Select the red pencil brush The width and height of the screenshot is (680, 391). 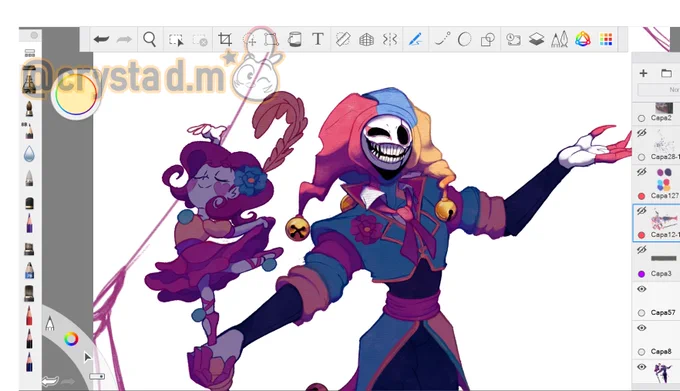(29, 316)
